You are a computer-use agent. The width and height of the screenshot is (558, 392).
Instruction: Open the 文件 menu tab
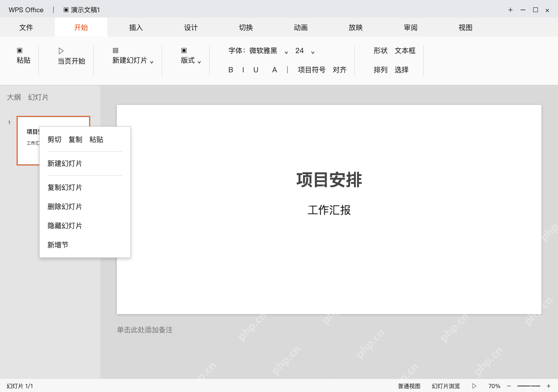[26, 27]
